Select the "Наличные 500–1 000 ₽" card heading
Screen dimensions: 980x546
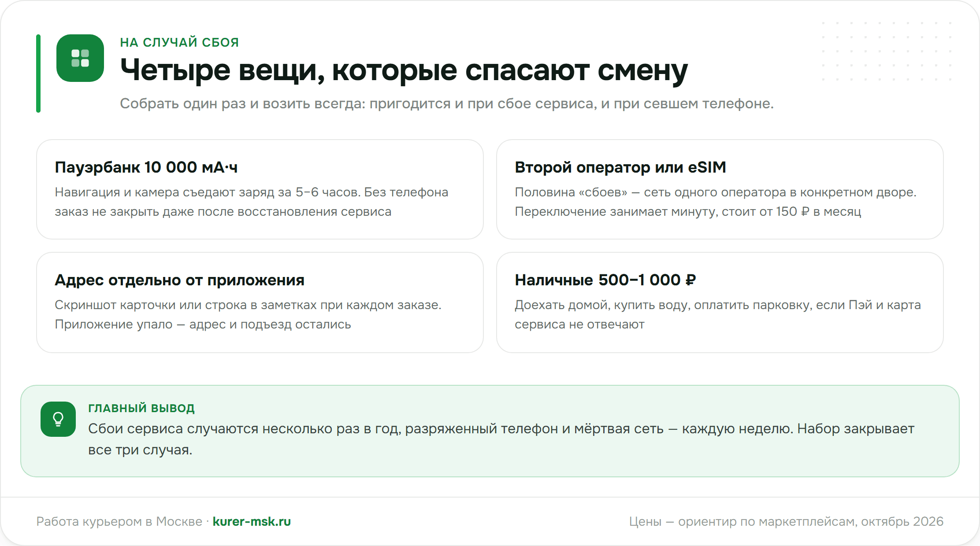tap(605, 280)
